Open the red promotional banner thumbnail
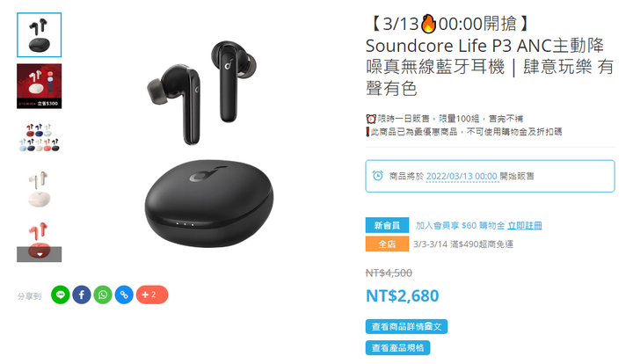This screenshot has height=364, width=633. (40, 86)
